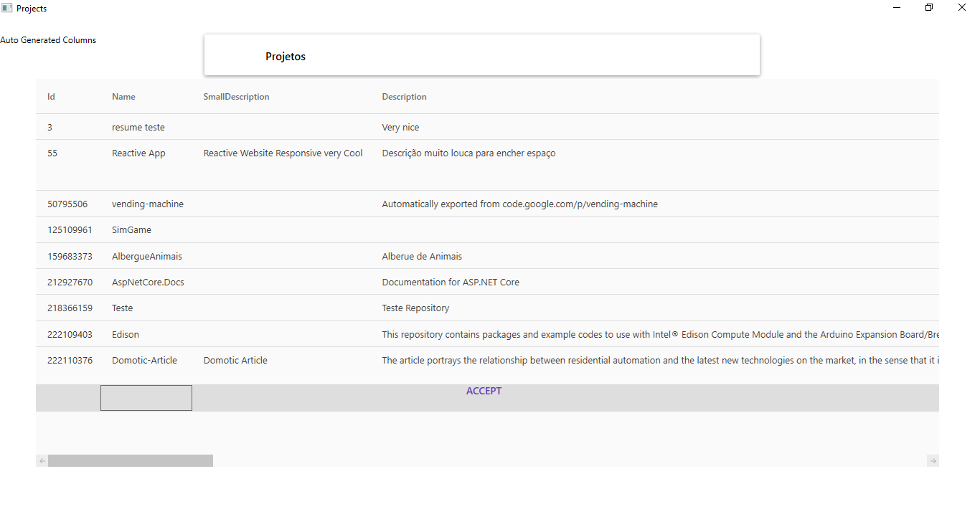Select the Id cell 222109403

pyautogui.click(x=68, y=334)
